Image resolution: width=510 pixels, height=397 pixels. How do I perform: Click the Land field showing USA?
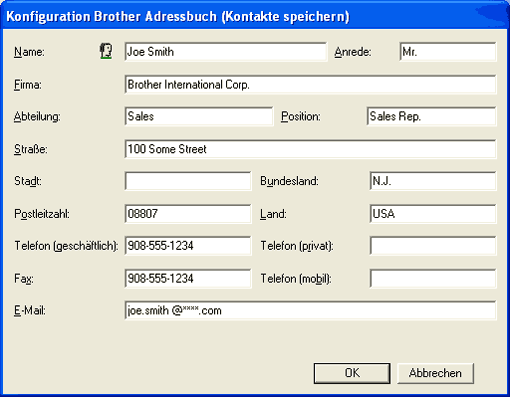433,214
